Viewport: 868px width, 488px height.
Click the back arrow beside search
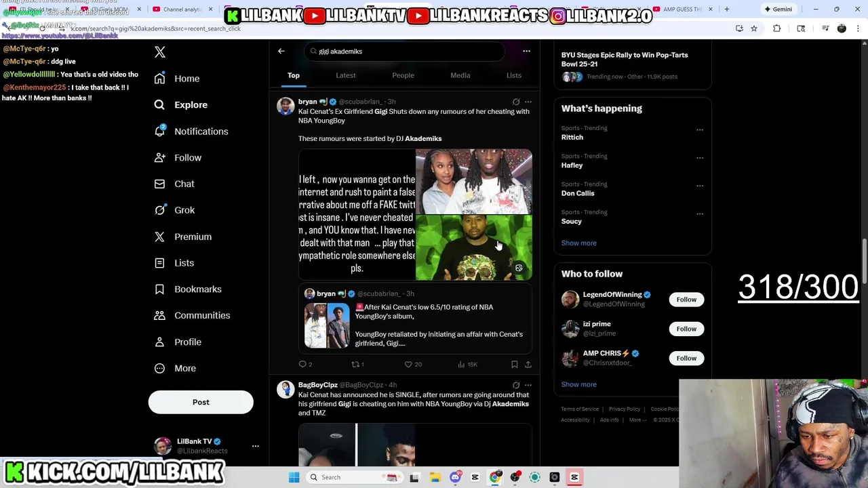point(281,51)
